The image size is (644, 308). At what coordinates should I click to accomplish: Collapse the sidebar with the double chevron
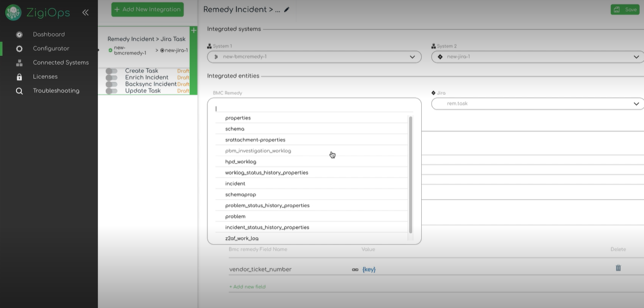pyautogui.click(x=85, y=12)
